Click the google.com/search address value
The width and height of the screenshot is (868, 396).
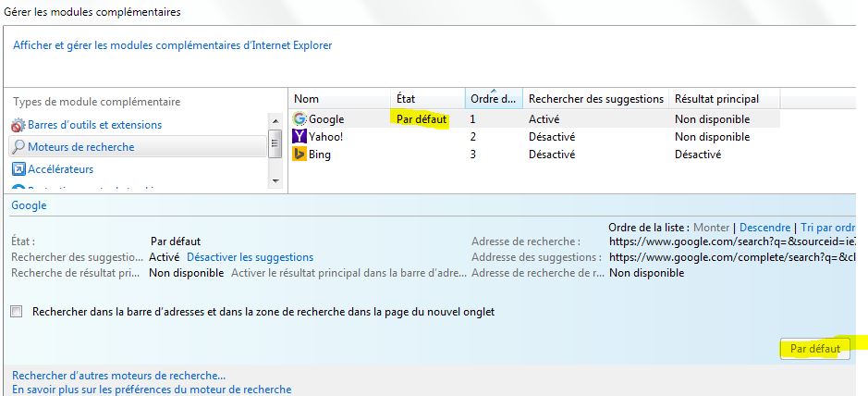(732, 241)
